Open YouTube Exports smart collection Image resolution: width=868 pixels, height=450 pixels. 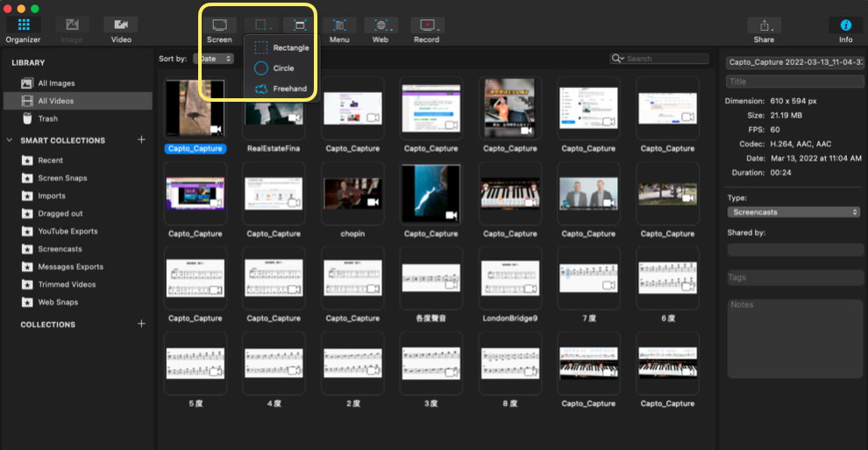(68, 232)
